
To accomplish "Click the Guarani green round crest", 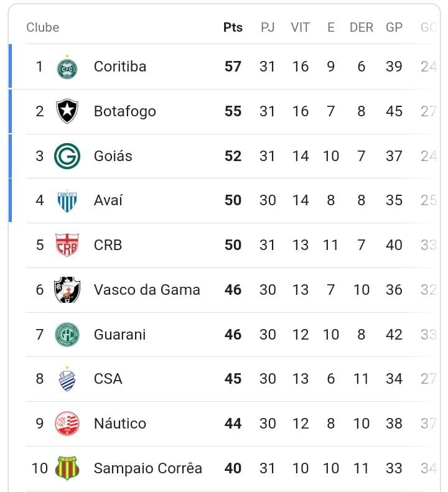I will click(67, 335).
